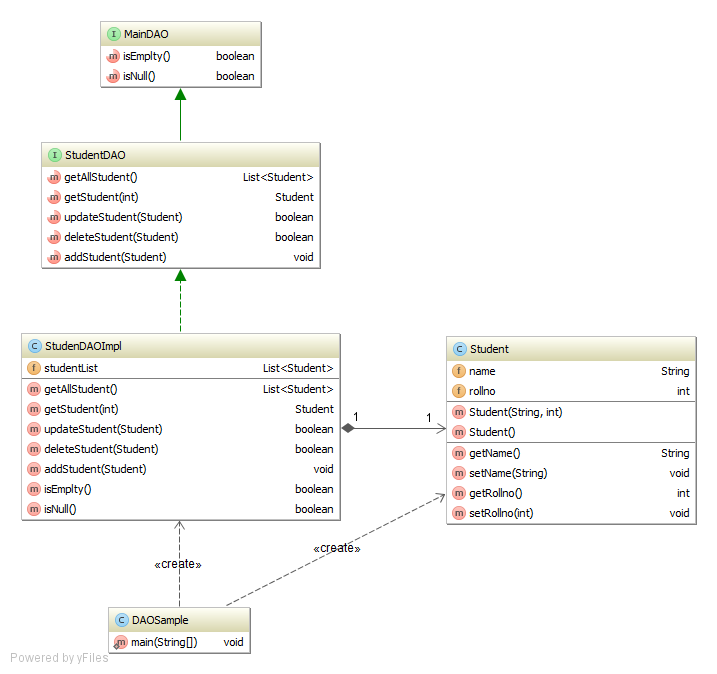Click method icon of StudentDAO getAllStudent()
Screen dimensions: 717x674
click(x=54, y=177)
